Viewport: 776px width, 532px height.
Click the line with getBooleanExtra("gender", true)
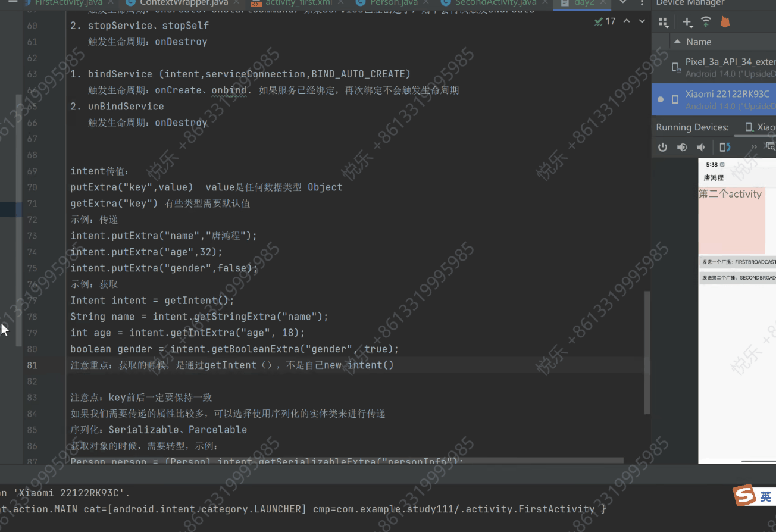click(x=234, y=349)
